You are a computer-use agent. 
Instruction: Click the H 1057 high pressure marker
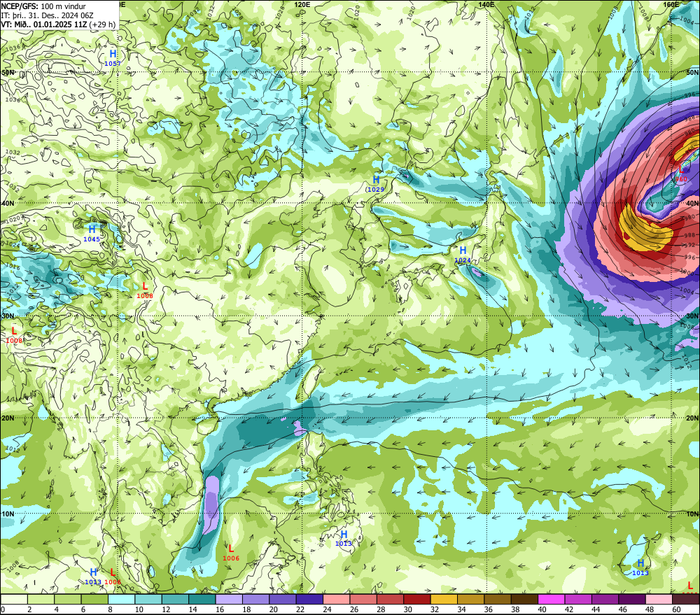(113, 58)
